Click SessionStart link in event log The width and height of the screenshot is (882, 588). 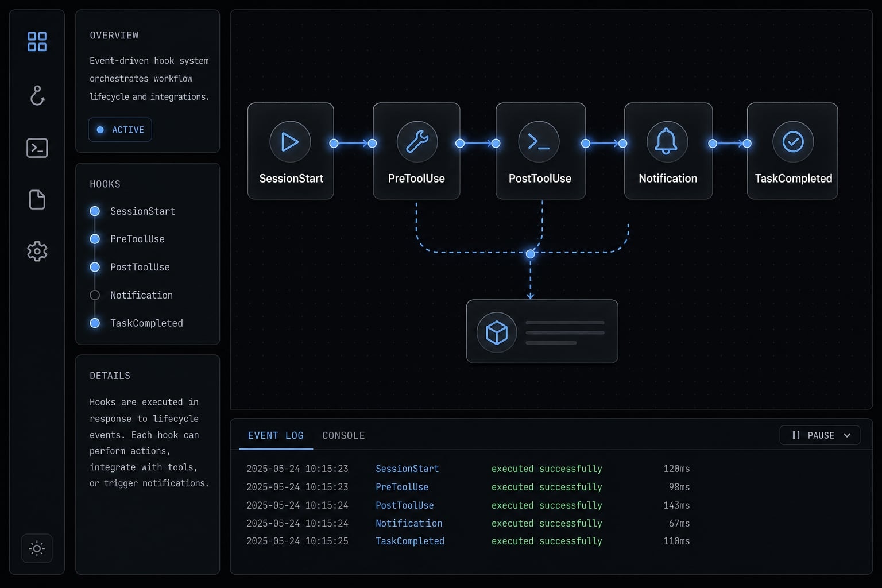(407, 469)
